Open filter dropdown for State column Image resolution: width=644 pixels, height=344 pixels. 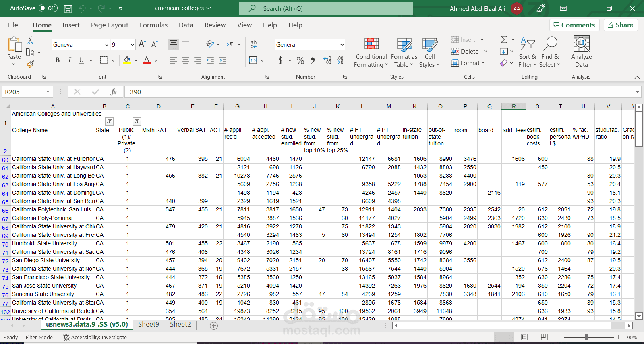pyautogui.click(x=109, y=121)
